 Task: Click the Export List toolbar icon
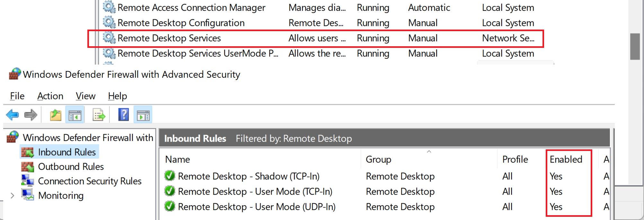coord(99,115)
